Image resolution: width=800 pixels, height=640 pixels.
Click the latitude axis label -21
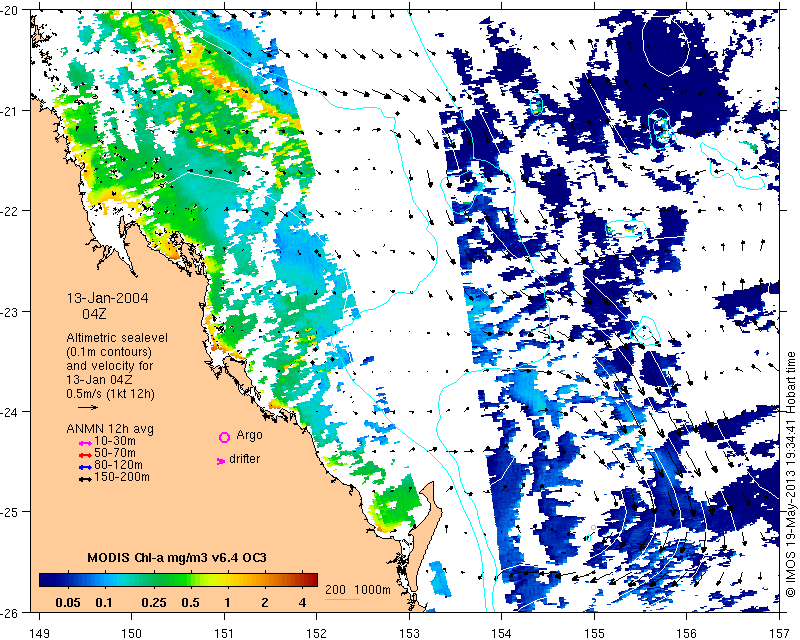9,111
